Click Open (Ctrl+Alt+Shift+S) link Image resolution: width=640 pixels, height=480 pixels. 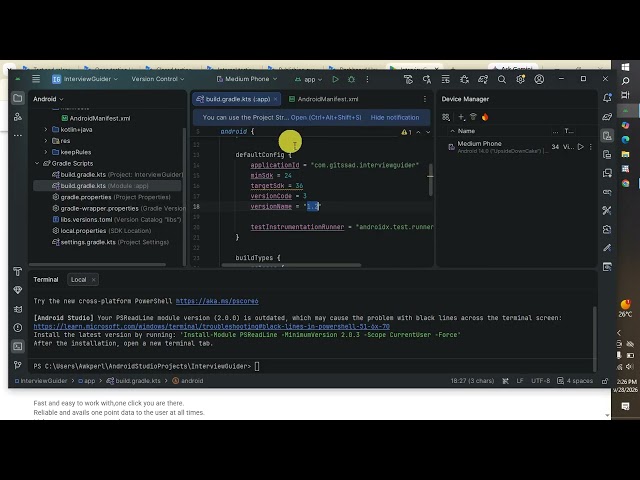click(x=326, y=118)
